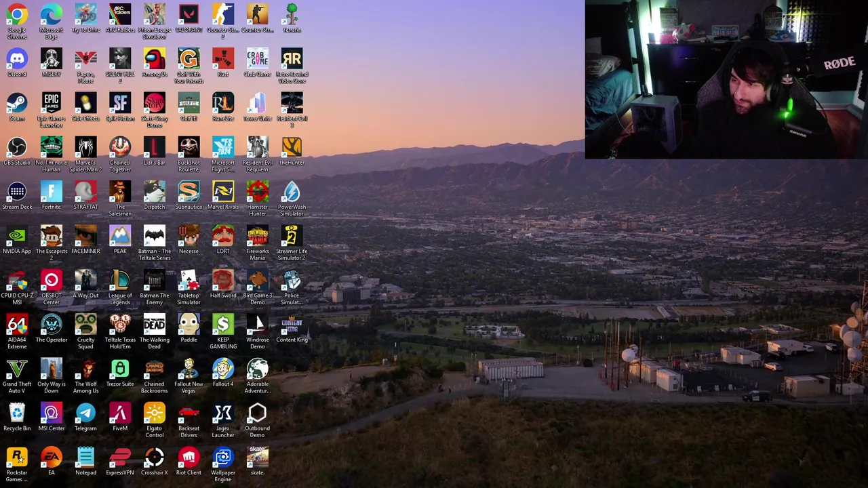Click the Content King shortcut
This screenshot has height=488, width=868.
click(292, 325)
